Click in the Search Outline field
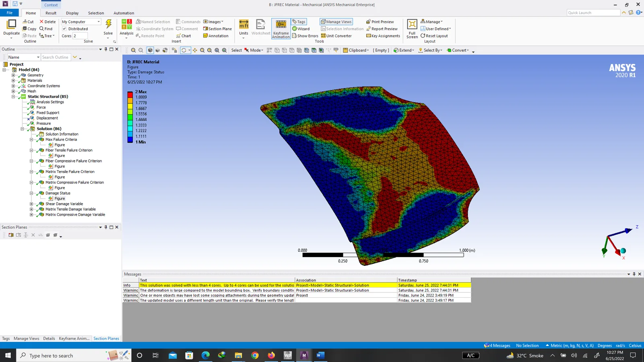 (56, 57)
